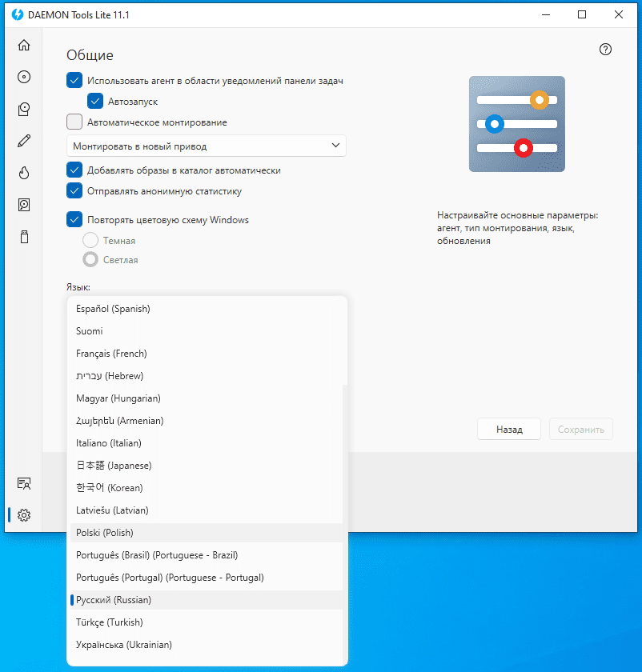Maximize the DAEMON Tools window
Screen dimensions: 642x672
[x=582, y=14]
